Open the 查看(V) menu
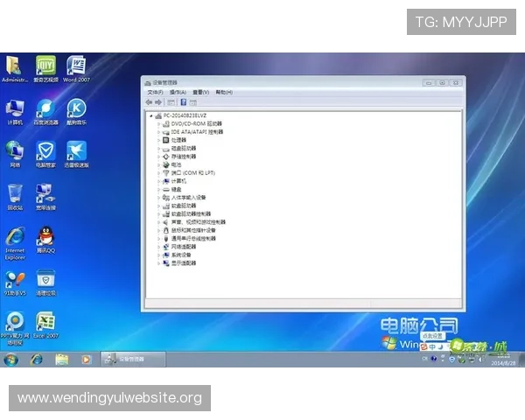The width and height of the screenshot is (525, 420). (200, 92)
